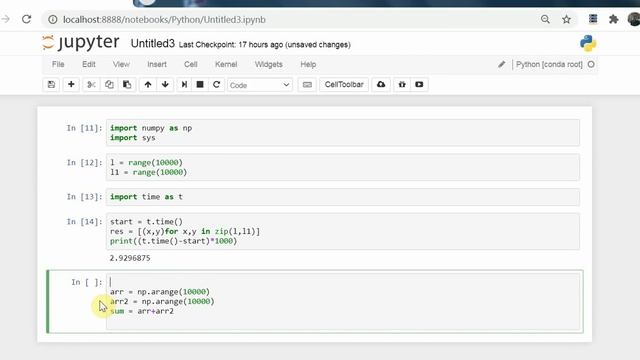Open the Cell menu
Screen dimensions: 640x360
(191, 64)
